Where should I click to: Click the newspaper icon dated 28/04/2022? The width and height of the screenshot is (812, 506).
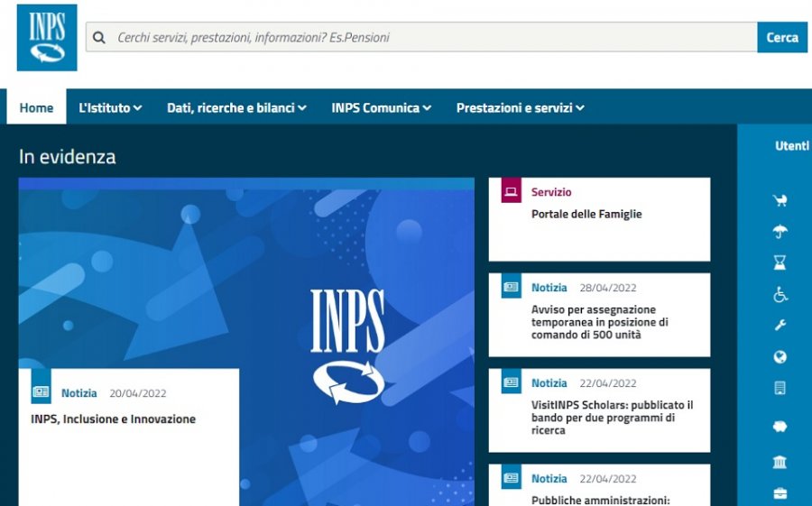click(512, 287)
